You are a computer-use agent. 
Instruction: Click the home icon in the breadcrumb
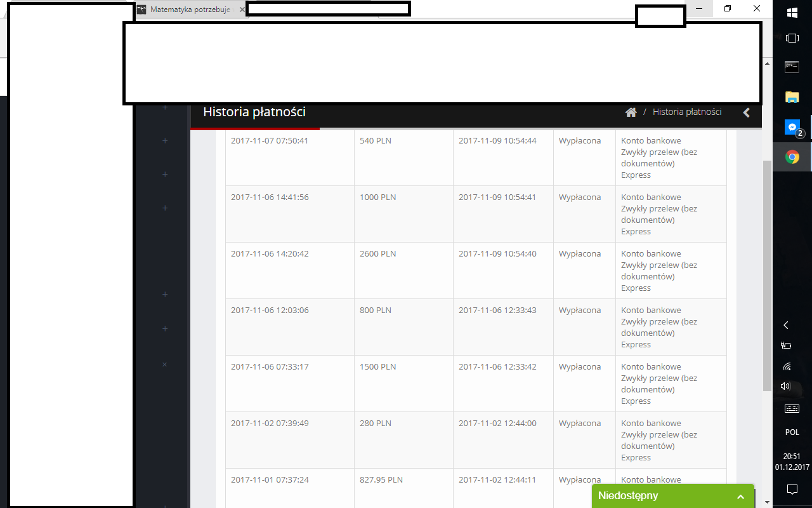(631, 112)
